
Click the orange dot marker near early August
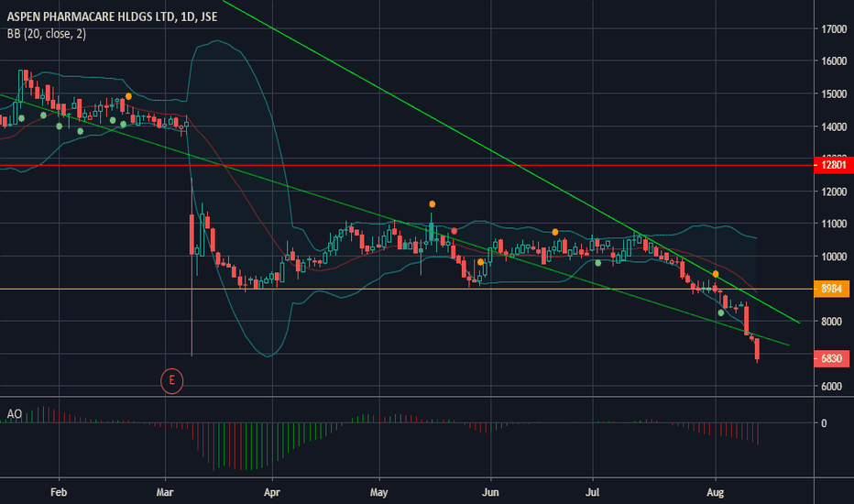pyautogui.click(x=716, y=274)
